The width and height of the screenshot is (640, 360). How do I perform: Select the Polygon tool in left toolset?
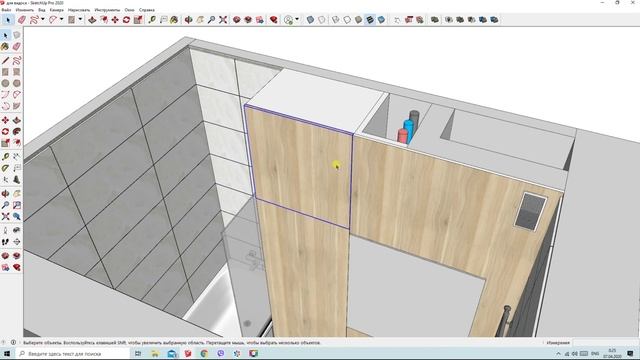click(x=17, y=83)
